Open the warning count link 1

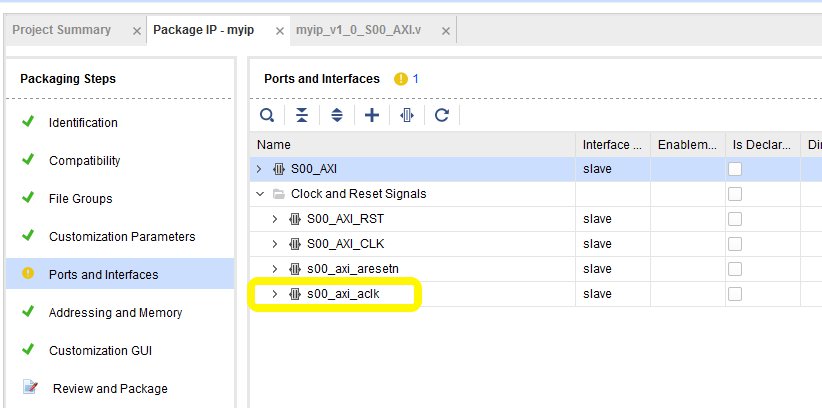tap(416, 79)
